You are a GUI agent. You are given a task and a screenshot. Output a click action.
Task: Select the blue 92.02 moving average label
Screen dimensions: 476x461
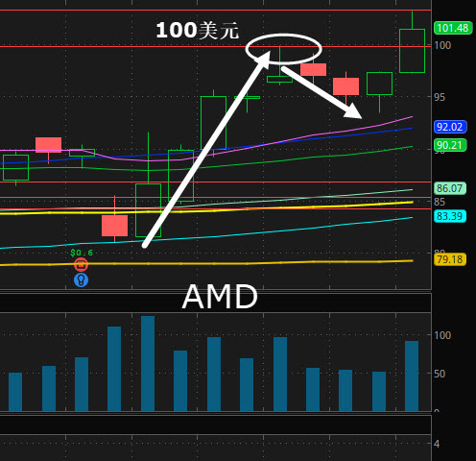click(450, 127)
